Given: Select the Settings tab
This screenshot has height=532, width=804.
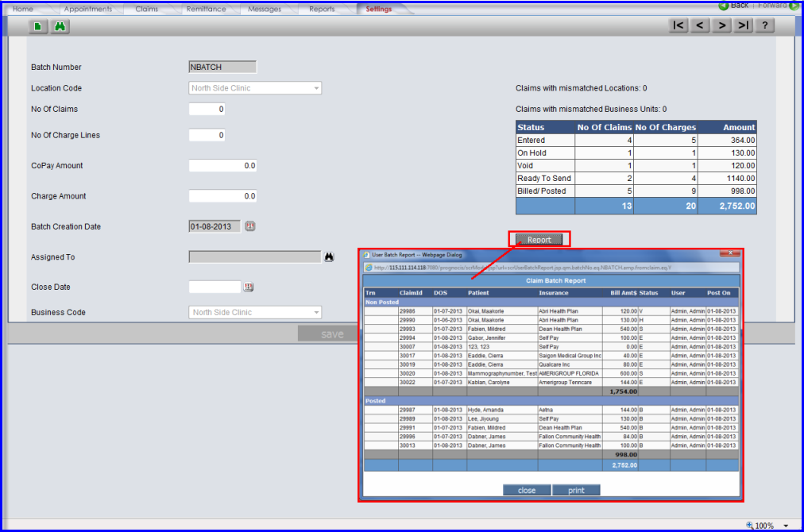Looking at the screenshot, I should tap(379, 9).
